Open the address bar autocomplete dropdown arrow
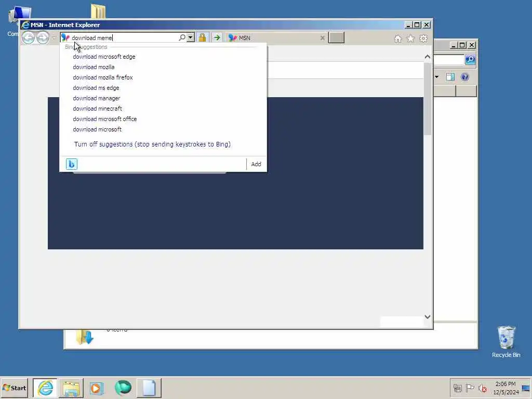532x399 pixels. [x=191, y=37]
